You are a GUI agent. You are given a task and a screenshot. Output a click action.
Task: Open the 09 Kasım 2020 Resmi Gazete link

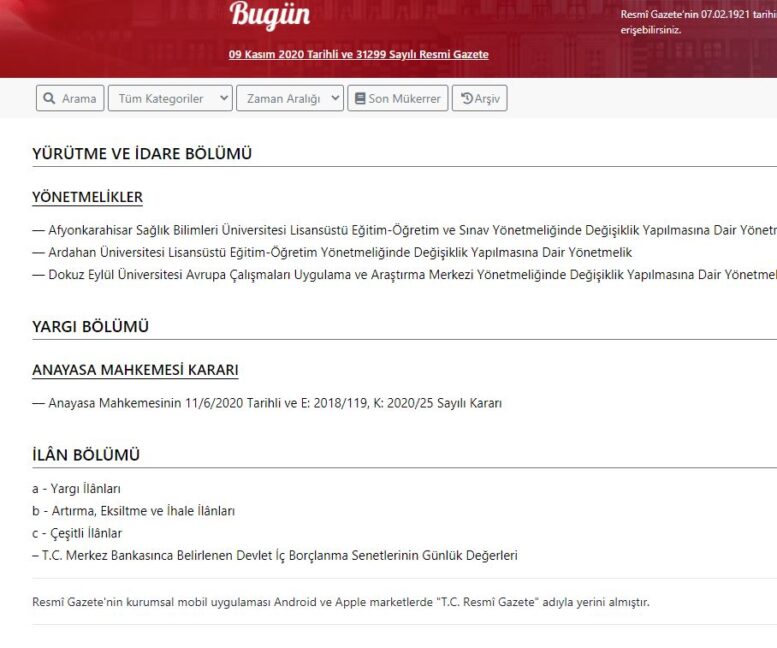click(x=359, y=54)
